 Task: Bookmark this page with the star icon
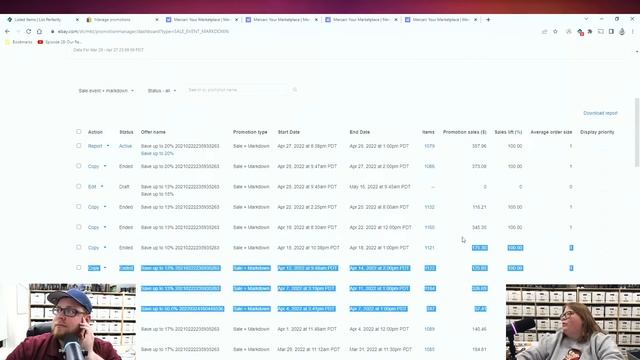[x=555, y=31]
